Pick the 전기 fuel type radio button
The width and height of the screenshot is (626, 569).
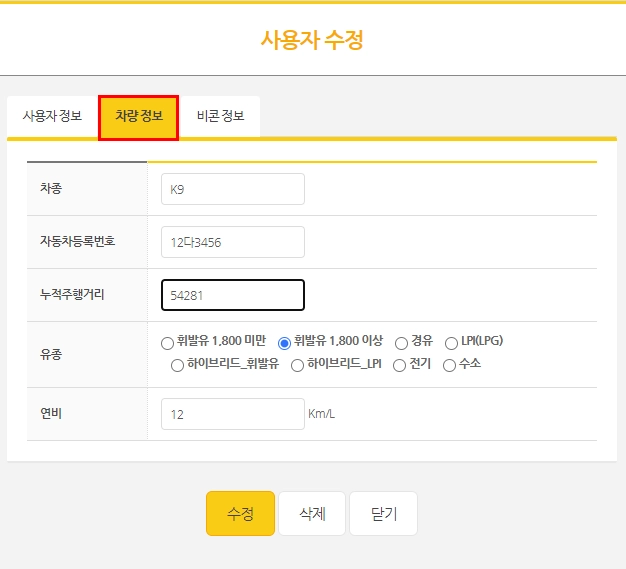click(x=399, y=365)
